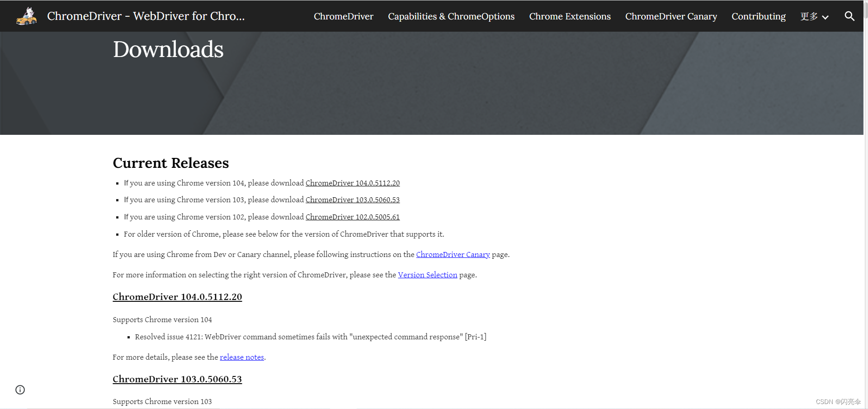
Task: Open the ChromeDriver nav tab
Action: 344,16
